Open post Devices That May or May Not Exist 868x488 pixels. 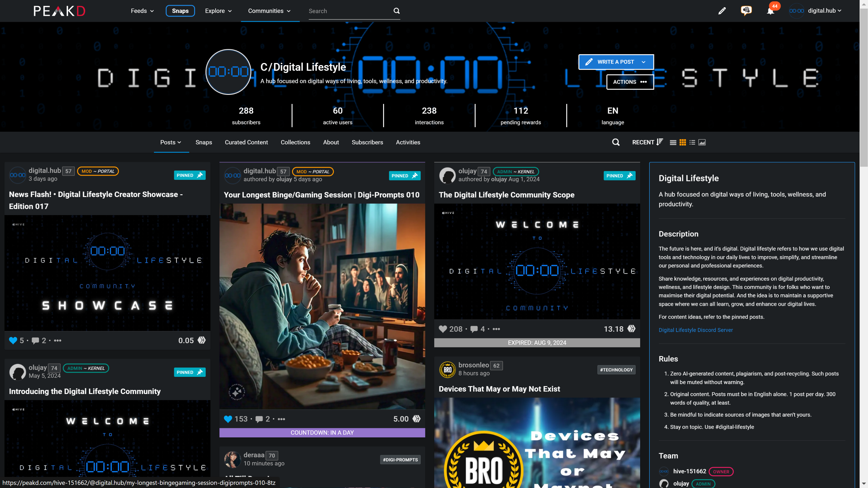pos(499,389)
